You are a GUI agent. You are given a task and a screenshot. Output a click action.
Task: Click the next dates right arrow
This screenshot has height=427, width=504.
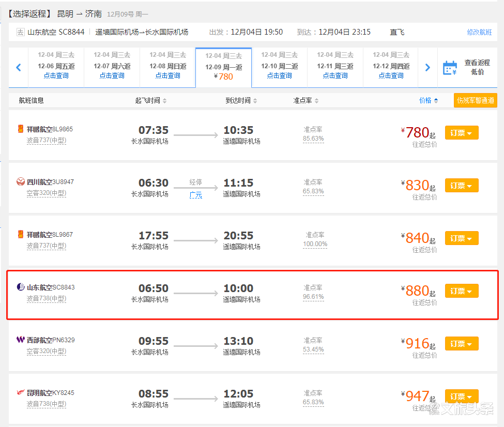[x=427, y=68]
